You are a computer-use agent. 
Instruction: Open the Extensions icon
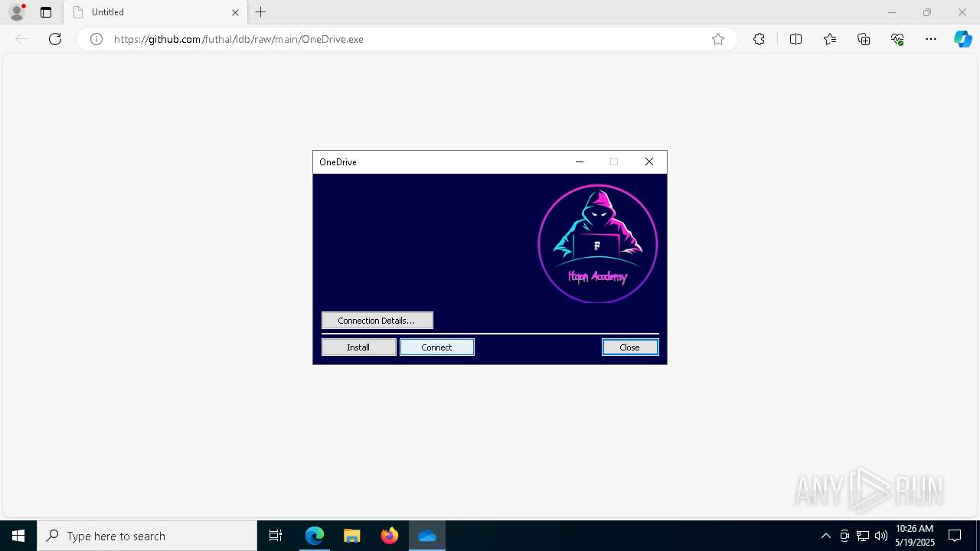point(759,39)
